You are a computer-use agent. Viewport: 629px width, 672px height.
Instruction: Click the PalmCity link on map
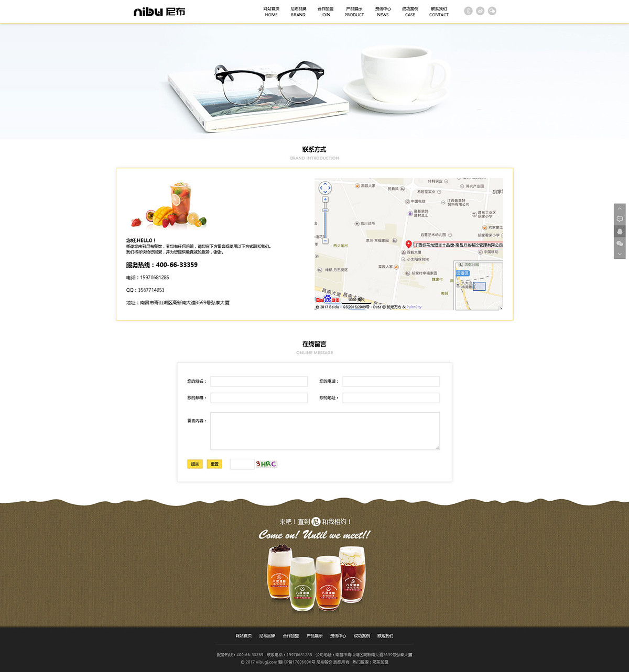(414, 307)
